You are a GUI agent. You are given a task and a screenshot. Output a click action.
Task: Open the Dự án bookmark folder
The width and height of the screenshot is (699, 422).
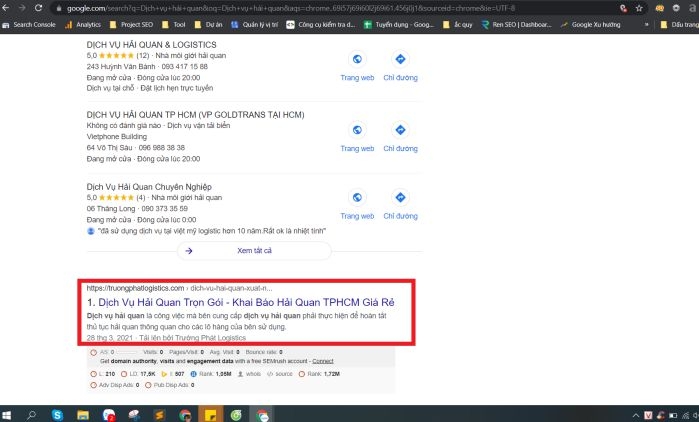point(209,25)
